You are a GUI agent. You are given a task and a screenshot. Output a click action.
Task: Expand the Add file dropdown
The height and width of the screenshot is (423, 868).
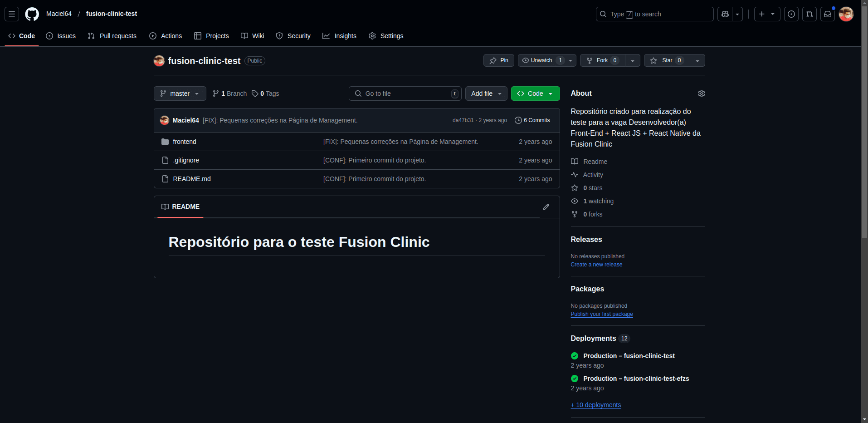[486, 93]
